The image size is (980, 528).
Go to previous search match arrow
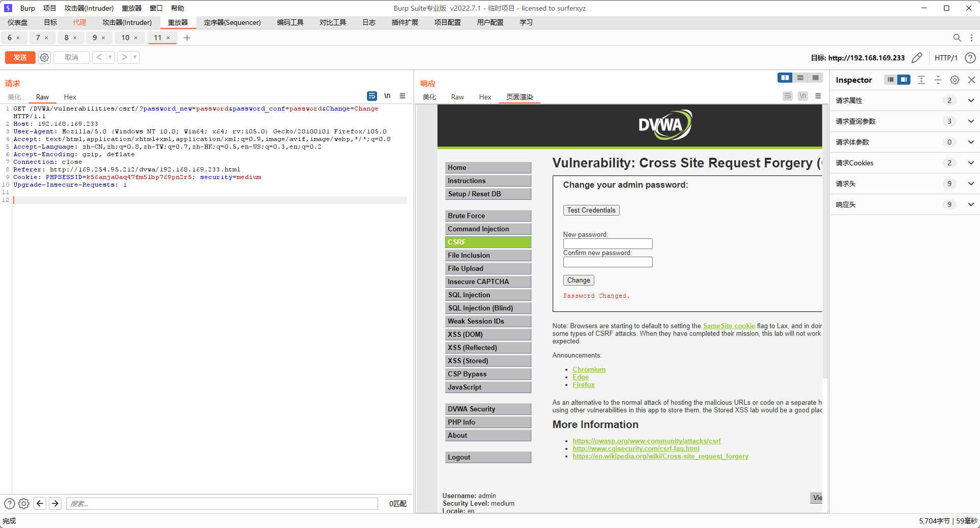click(40, 503)
